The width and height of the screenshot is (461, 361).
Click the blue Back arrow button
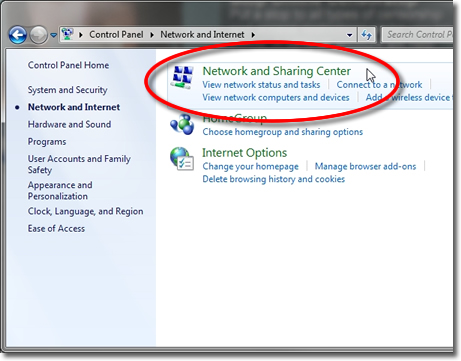[18, 35]
